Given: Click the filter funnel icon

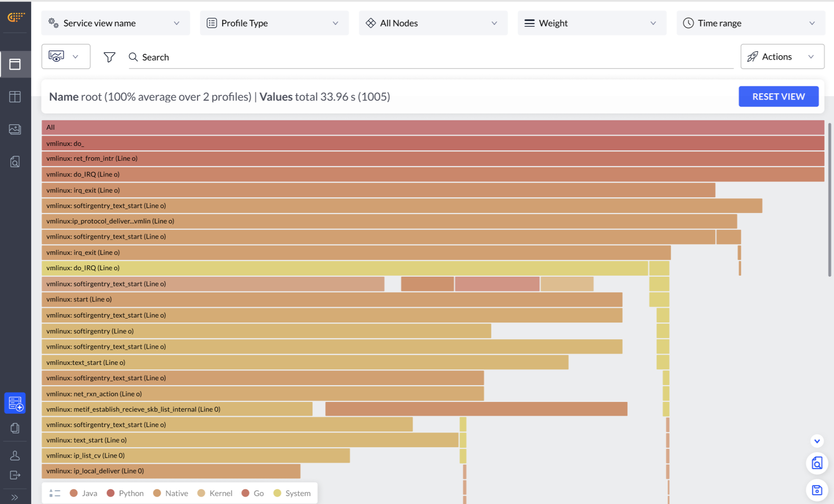Looking at the screenshot, I should [x=109, y=56].
